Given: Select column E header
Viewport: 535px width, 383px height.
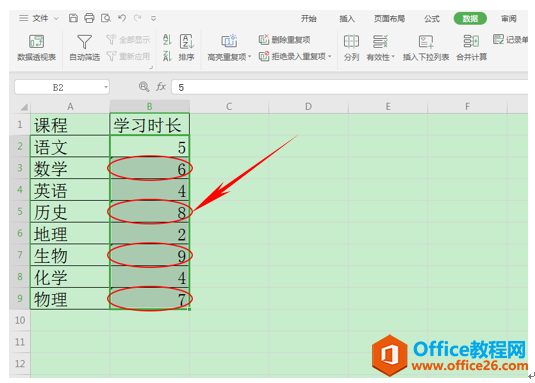Looking at the screenshot, I should [388, 107].
